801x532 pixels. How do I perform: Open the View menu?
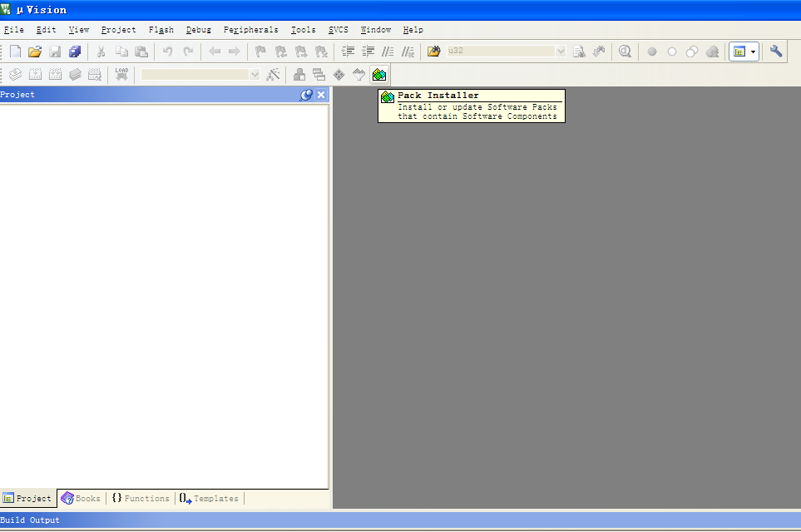(x=79, y=30)
